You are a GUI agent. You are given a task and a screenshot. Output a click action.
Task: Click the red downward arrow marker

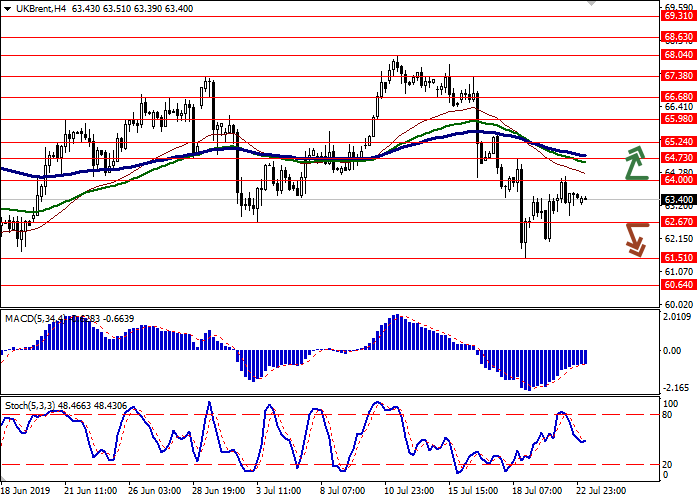click(x=636, y=238)
